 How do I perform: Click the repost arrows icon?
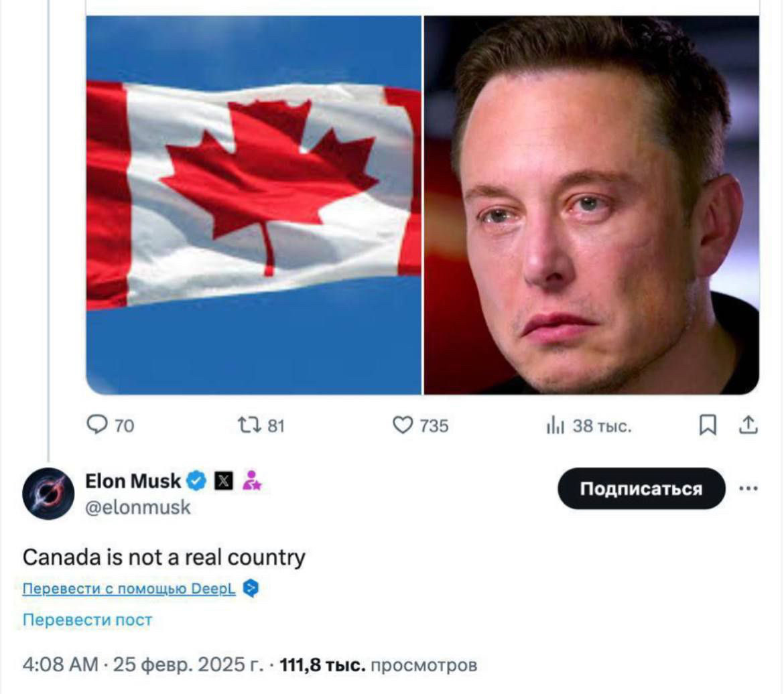(x=249, y=425)
